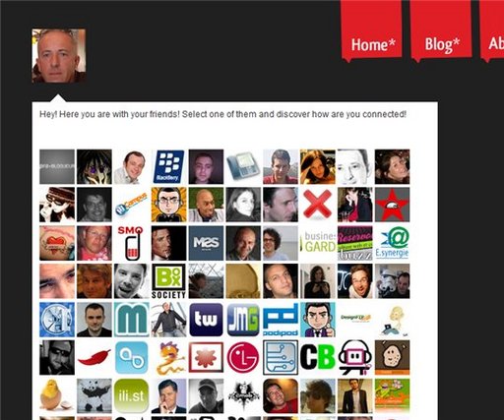Click the user profile photo at top
Image resolution: width=504 pixels, height=420 pixels.
(x=59, y=55)
